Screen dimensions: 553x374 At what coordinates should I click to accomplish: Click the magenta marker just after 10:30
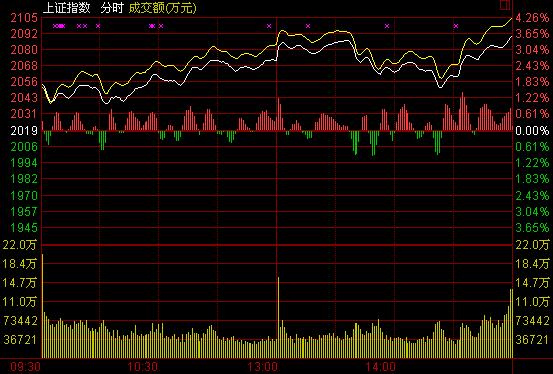tap(161, 26)
